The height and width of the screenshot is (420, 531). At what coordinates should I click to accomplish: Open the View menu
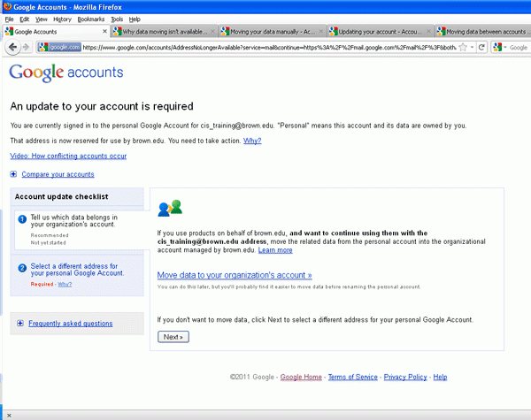point(42,19)
